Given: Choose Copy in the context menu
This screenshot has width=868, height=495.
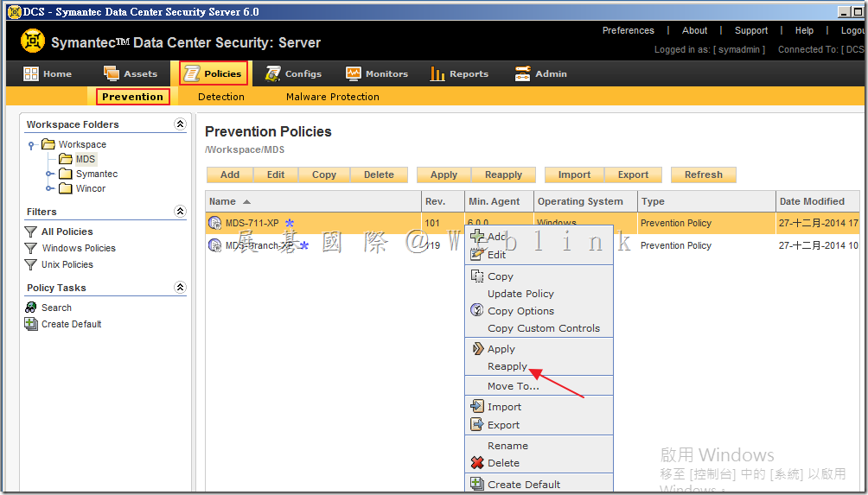Looking at the screenshot, I should pyautogui.click(x=539, y=276).
